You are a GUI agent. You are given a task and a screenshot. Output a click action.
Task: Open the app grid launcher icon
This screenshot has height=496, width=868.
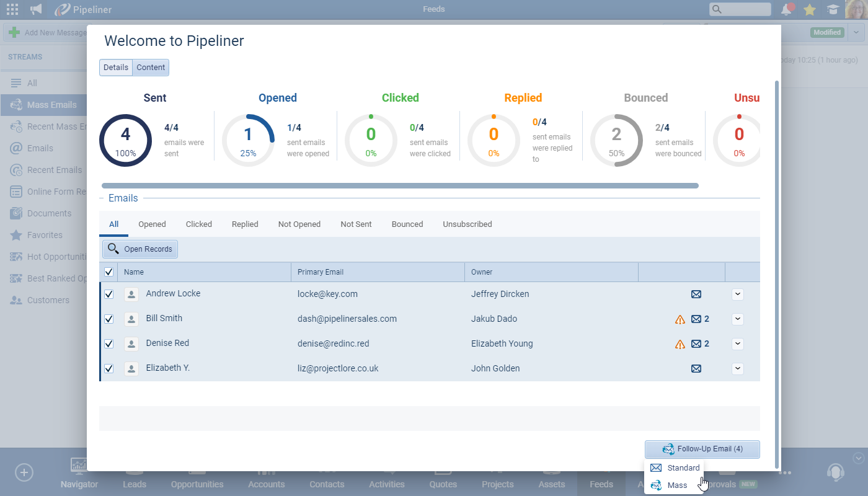pos(12,9)
